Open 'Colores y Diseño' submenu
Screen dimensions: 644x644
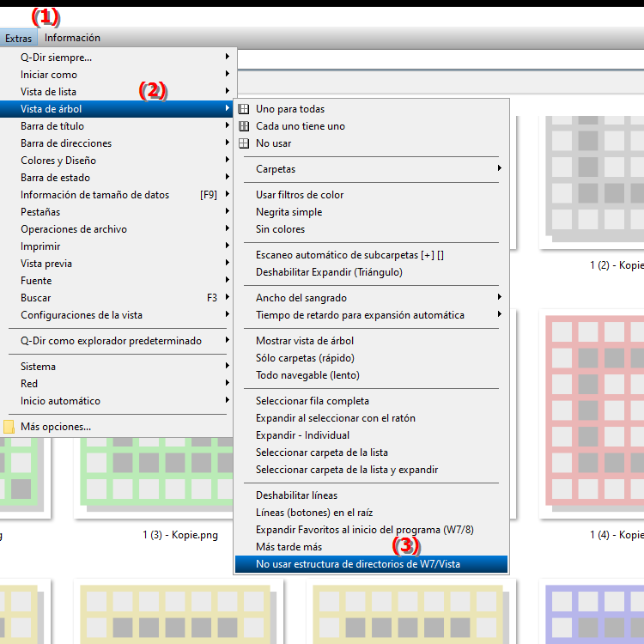pyautogui.click(x=117, y=161)
